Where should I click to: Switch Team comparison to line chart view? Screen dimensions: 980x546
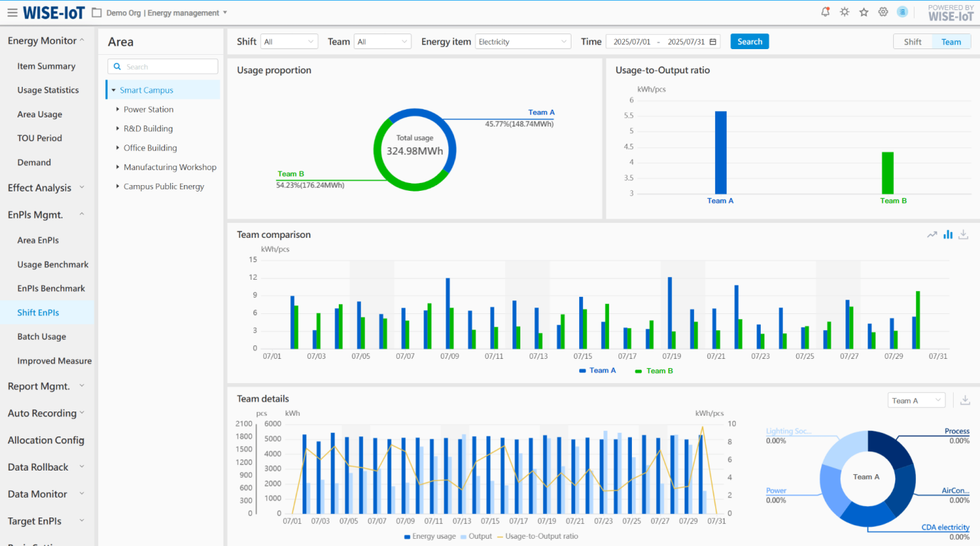click(932, 235)
